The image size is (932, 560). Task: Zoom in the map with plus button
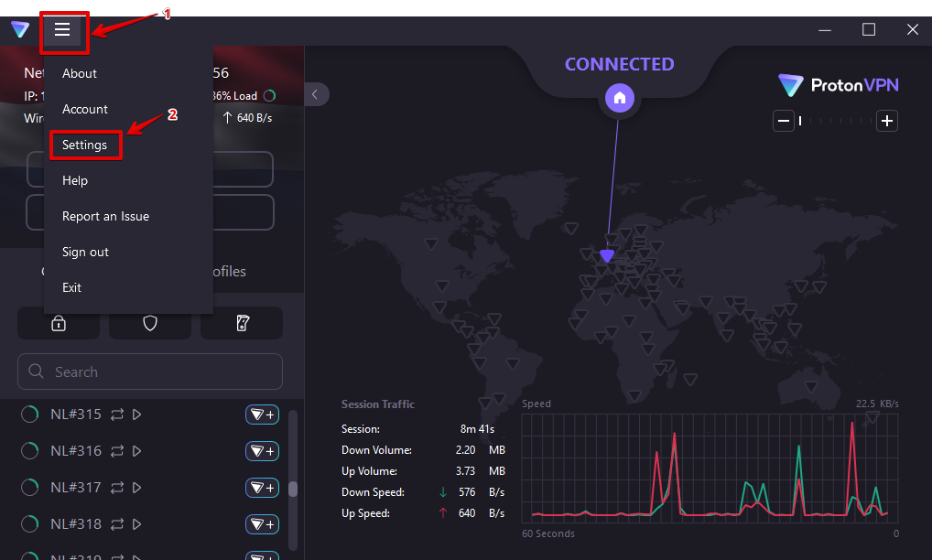pos(885,121)
